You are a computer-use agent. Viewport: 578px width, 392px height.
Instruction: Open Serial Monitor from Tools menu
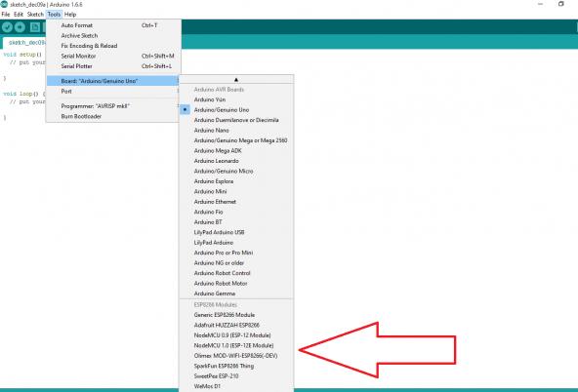(113, 56)
